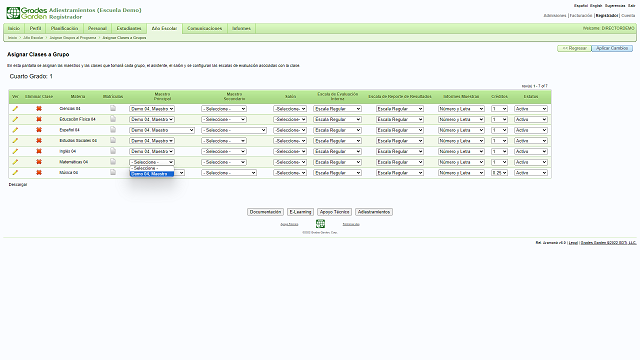
Task: Delete the Ciencias 04 class with red X
Action: [39, 109]
